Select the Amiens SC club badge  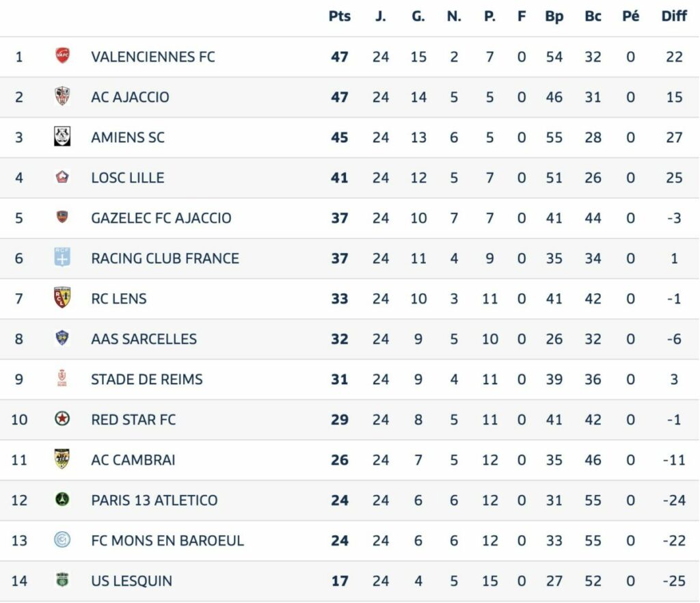tap(62, 137)
